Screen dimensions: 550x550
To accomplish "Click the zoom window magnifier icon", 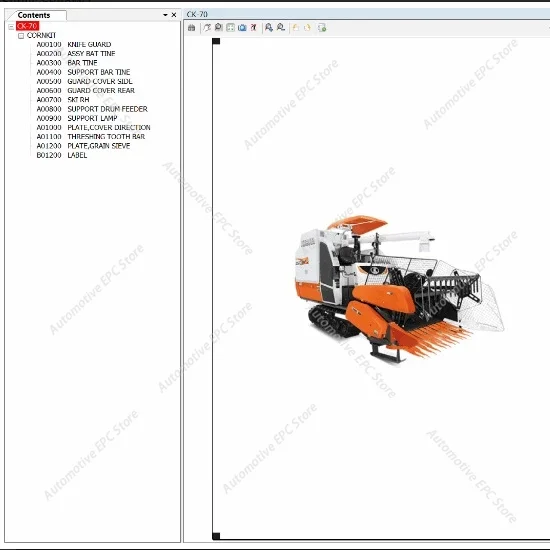I will (219, 27).
